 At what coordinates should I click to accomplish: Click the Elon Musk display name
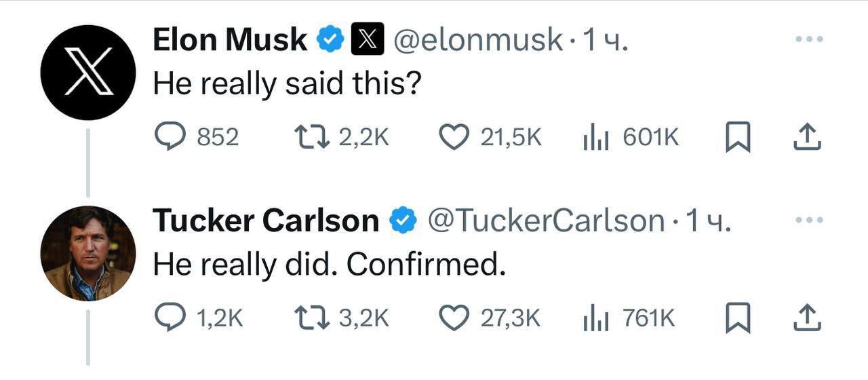[230, 40]
